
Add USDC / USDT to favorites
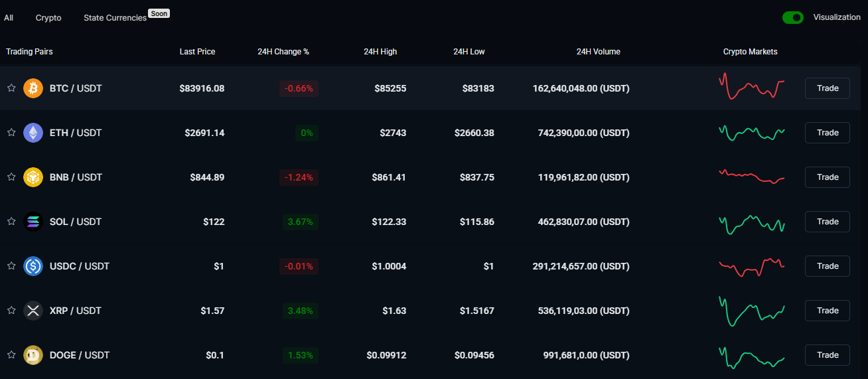click(11, 266)
